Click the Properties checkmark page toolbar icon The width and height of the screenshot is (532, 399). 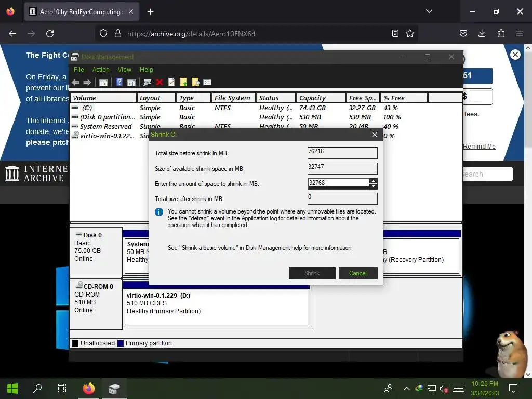click(171, 82)
